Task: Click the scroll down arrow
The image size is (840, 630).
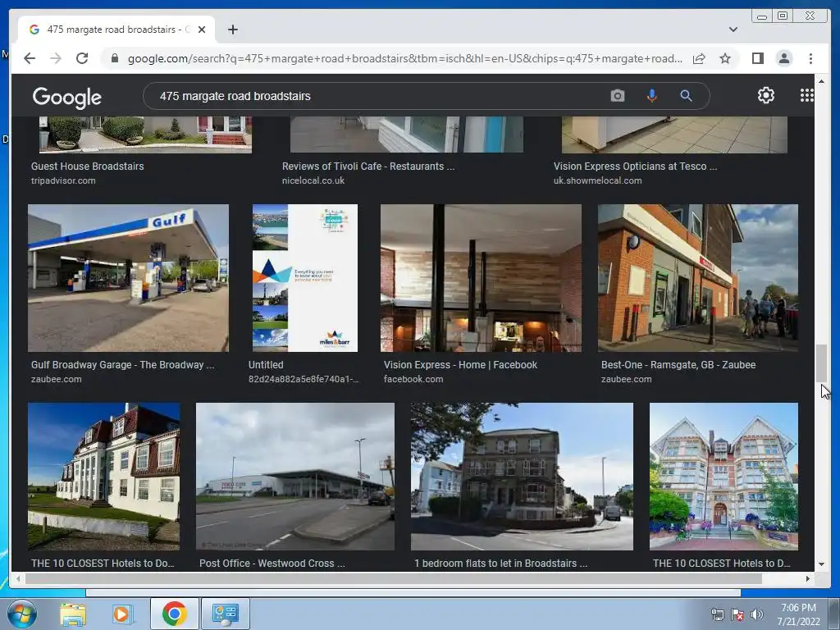Action: [820, 564]
